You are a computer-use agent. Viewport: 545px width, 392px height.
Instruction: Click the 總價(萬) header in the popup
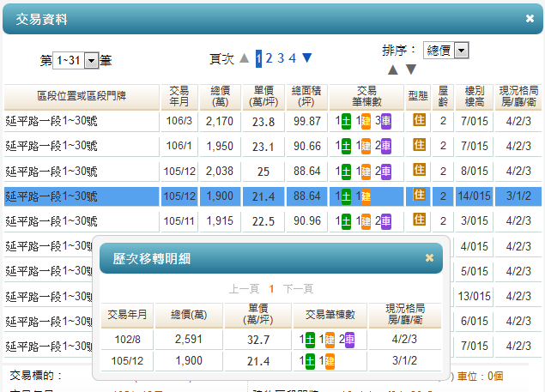(189, 315)
